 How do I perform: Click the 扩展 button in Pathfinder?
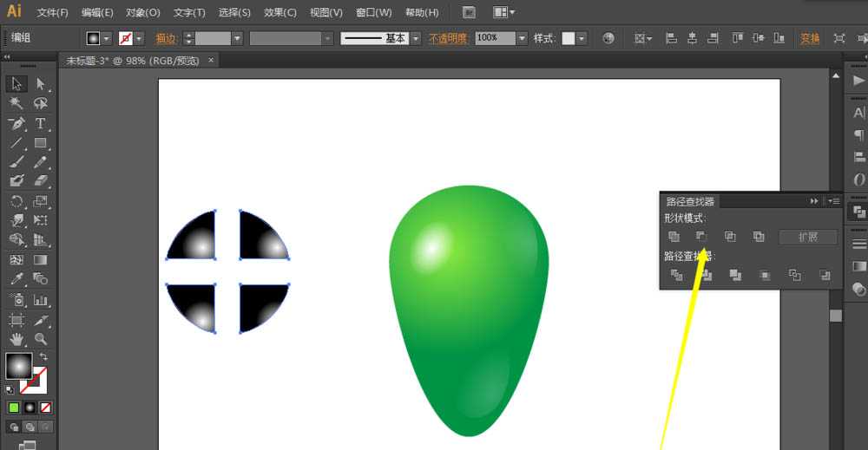point(807,238)
